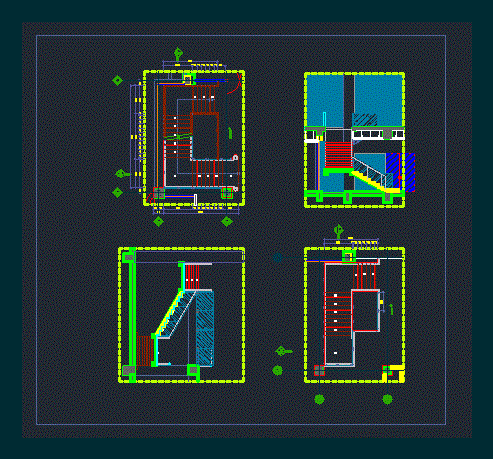Select the yellow L-shaped corner in bottom-right plan
This screenshot has width=493, height=459.
coord(394,373)
